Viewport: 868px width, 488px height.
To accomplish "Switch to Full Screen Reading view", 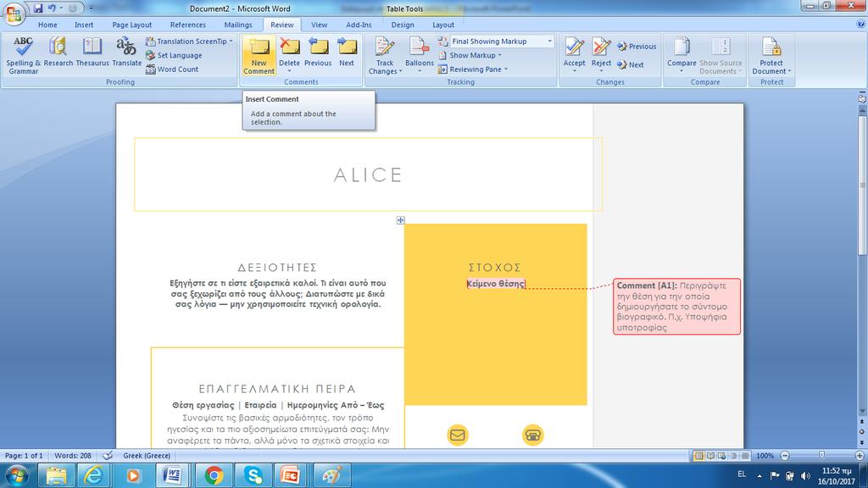I will coord(710,456).
